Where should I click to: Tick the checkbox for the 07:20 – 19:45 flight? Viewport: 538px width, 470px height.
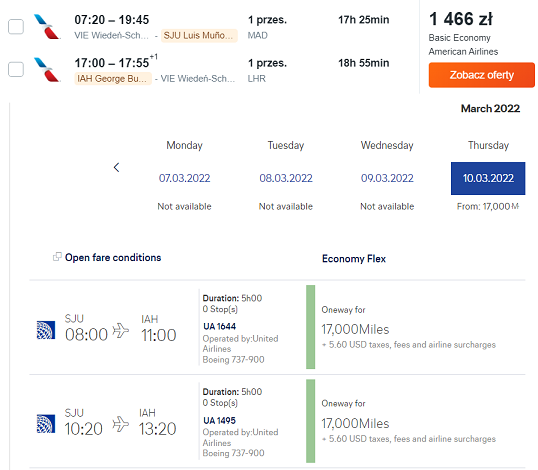(16, 27)
